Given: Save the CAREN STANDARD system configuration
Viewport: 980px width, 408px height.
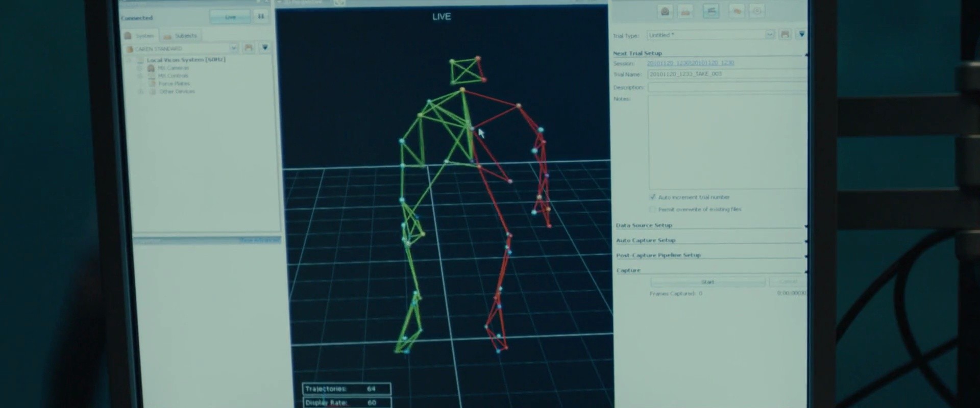Looking at the screenshot, I should pos(249,47).
